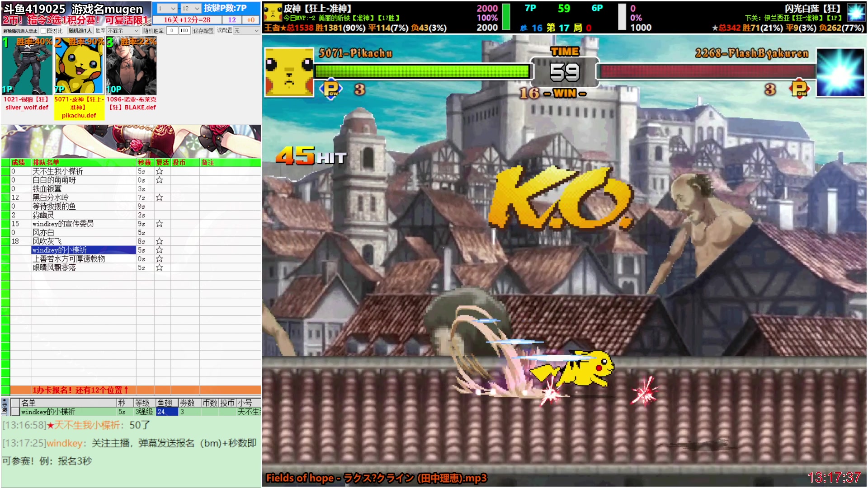
Task: Open the first number dropdown showing 1
Action: [166, 8]
